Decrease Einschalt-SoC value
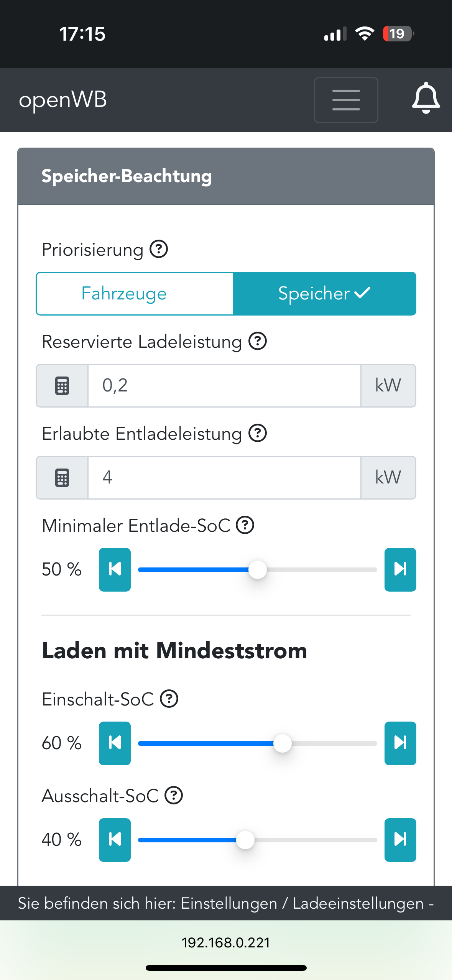The image size is (452, 980). click(x=115, y=743)
